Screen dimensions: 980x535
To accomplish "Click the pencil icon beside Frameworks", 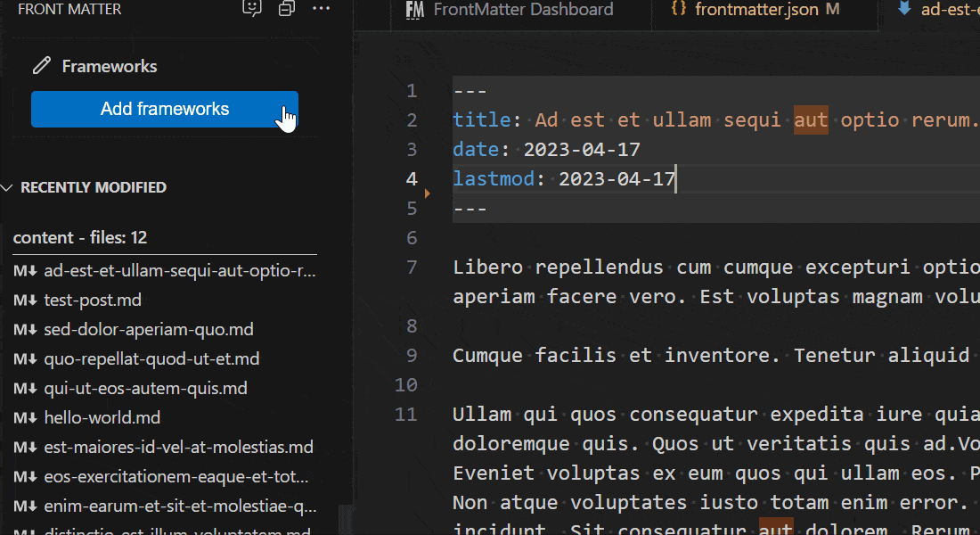I will (41, 66).
